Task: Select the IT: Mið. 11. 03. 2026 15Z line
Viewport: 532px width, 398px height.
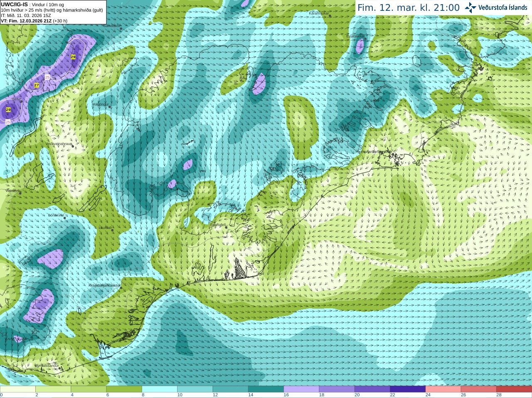Action: [26, 15]
